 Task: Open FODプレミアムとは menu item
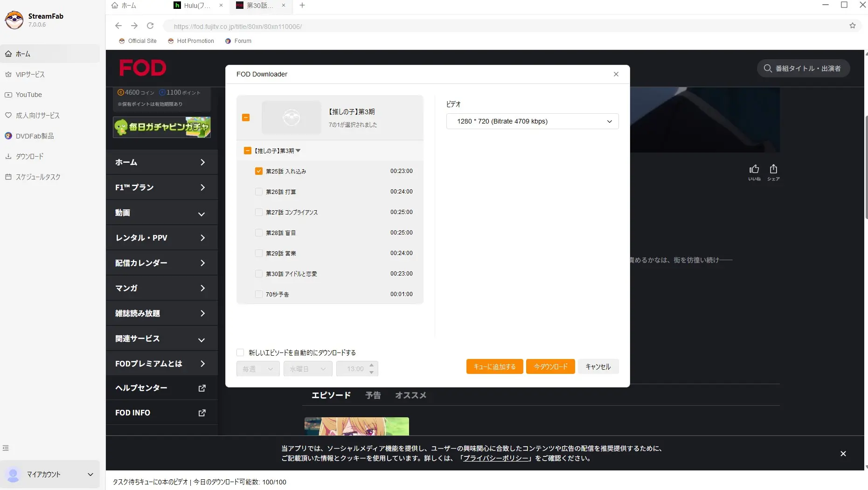[x=162, y=364]
